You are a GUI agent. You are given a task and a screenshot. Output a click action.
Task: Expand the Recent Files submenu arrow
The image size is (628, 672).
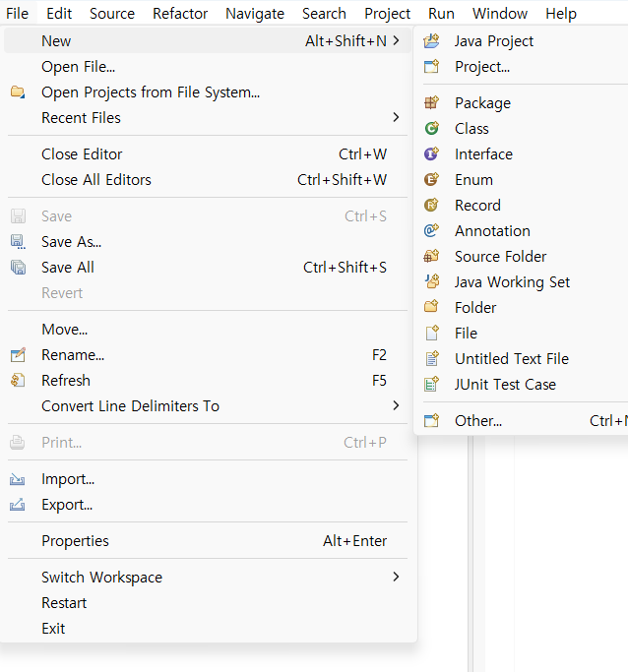pos(396,117)
